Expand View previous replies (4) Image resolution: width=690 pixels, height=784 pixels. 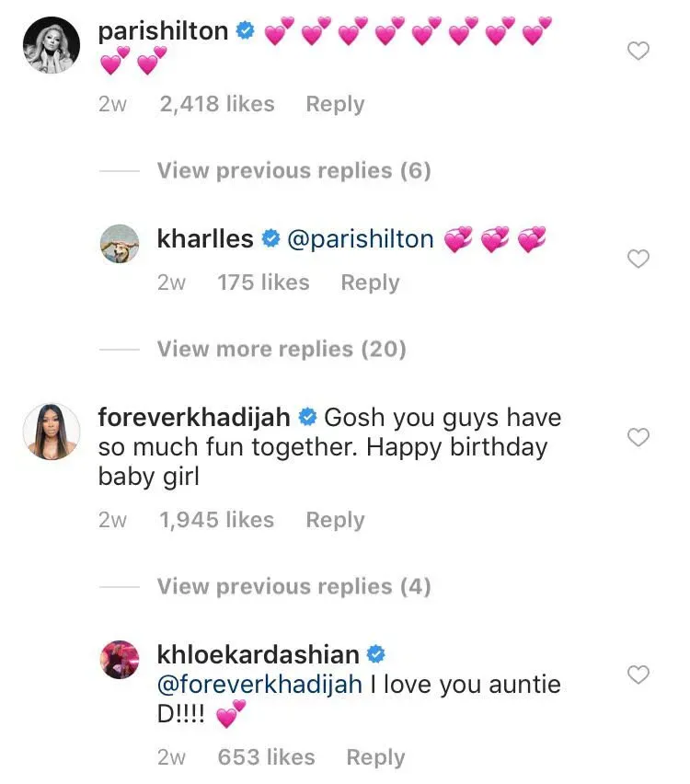click(x=293, y=586)
